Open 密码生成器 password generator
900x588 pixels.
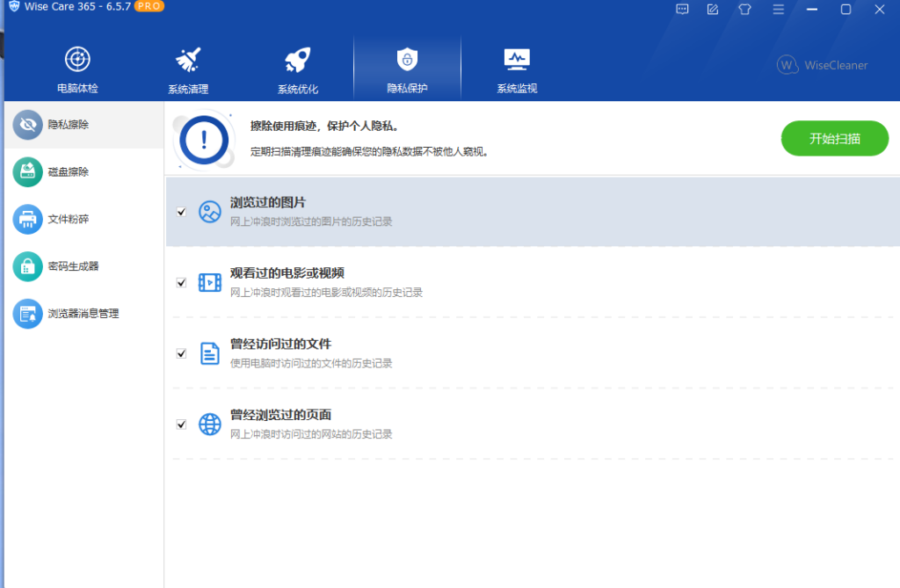point(83,266)
